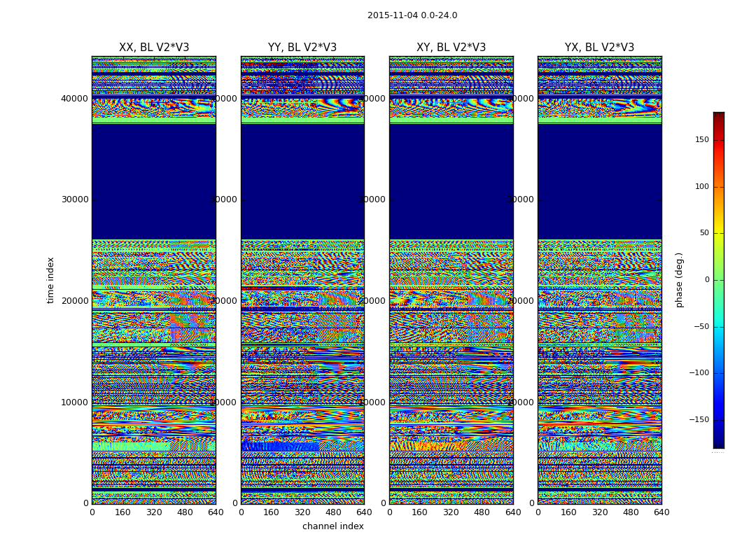The width and height of the screenshot is (735, 560).
Task: Click the colorbar tick label 0
Action: tap(707, 280)
